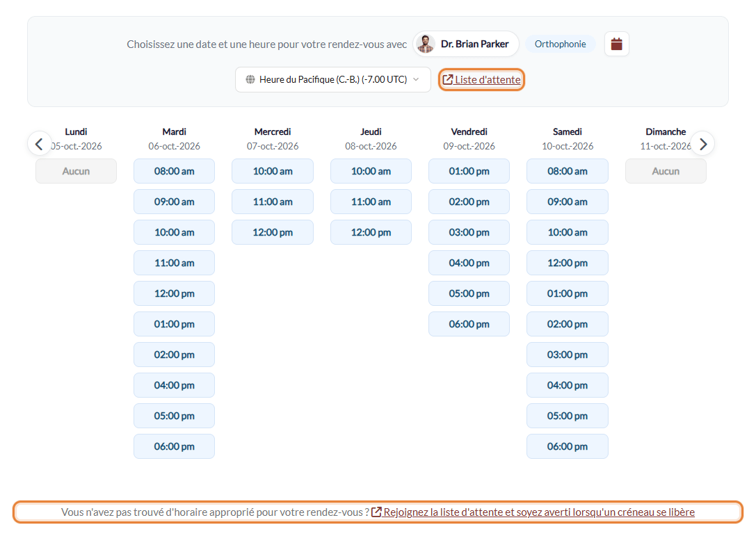Select Samedi 03:00 pm slot
The height and width of the screenshot is (536, 756).
568,355
